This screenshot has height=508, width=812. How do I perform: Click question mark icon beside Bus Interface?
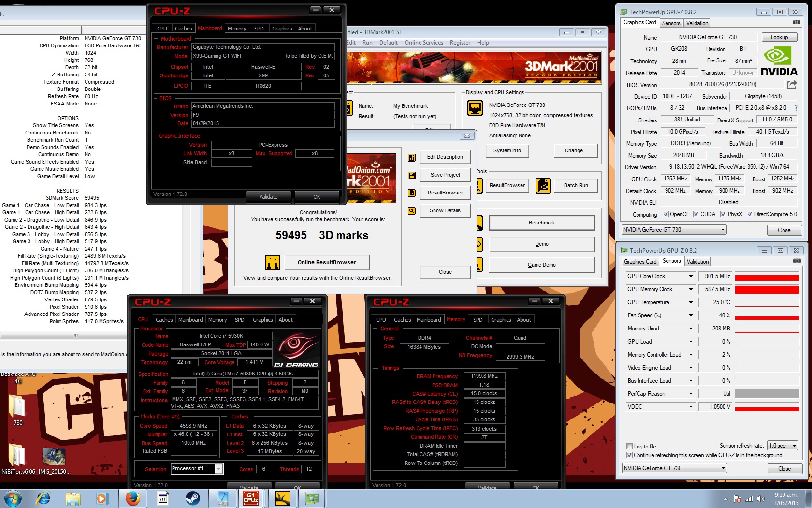click(796, 108)
